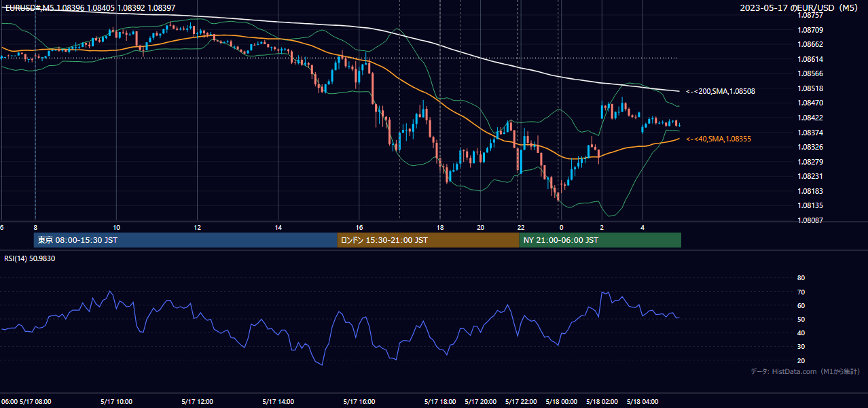
Task: Click hour label 16 on price chart time axis
Action: (359, 227)
